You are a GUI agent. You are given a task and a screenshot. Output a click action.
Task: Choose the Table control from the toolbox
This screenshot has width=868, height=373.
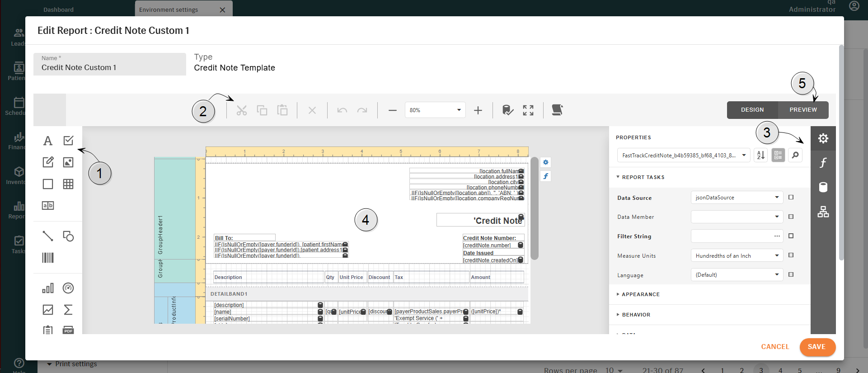(x=68, y=184)
